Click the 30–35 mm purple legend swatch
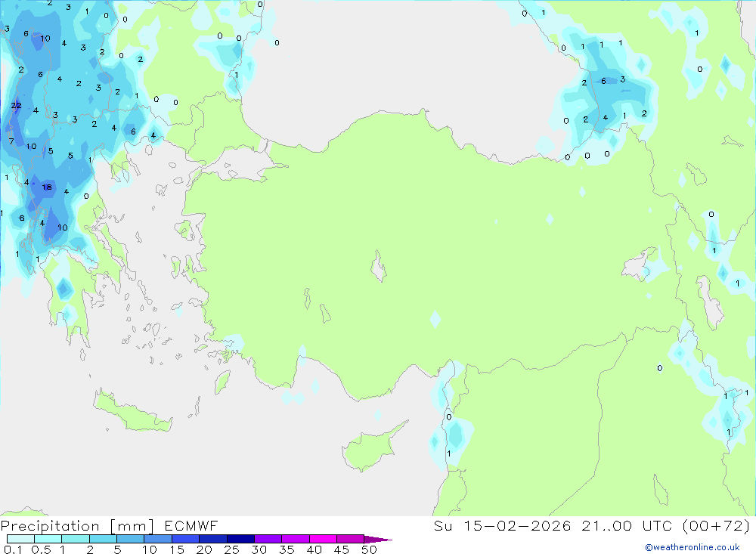Viewport: 756px width, 554px height. 268,539
